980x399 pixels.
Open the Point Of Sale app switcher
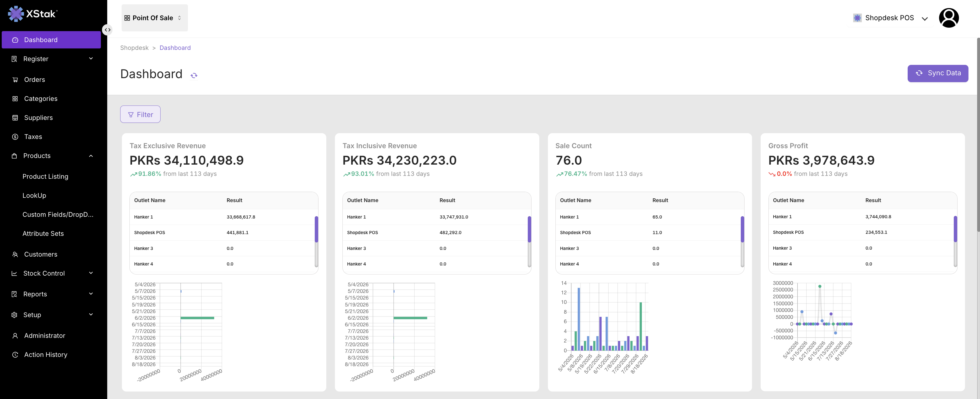click(154, 18)
